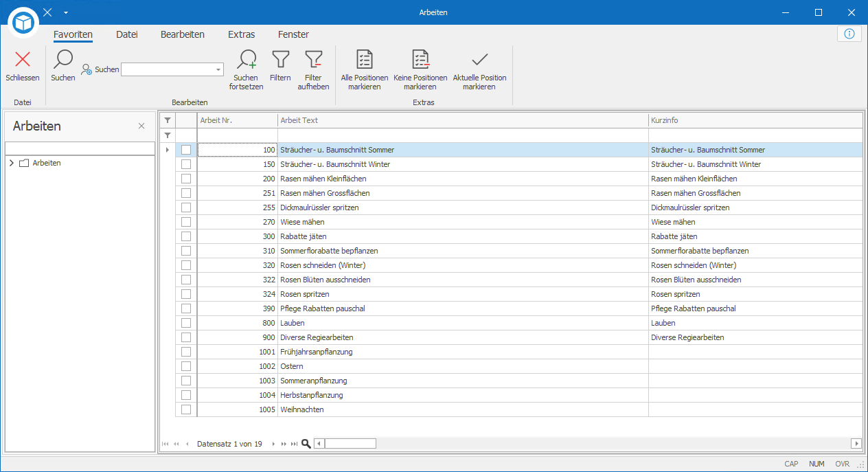Click scrollbar right arrow button
The width and height of the screenshot is (868, 472).
[x=856, y=444]
